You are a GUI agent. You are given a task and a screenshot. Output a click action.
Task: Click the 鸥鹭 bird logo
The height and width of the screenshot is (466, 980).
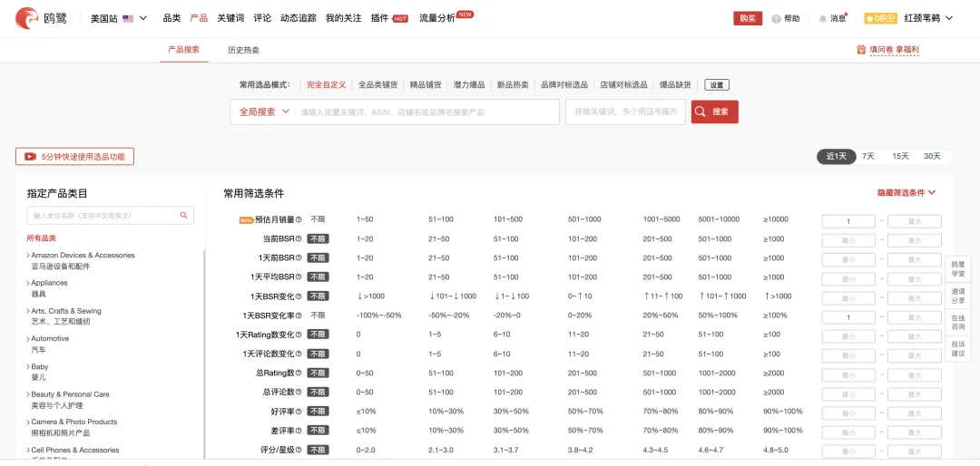27,18
